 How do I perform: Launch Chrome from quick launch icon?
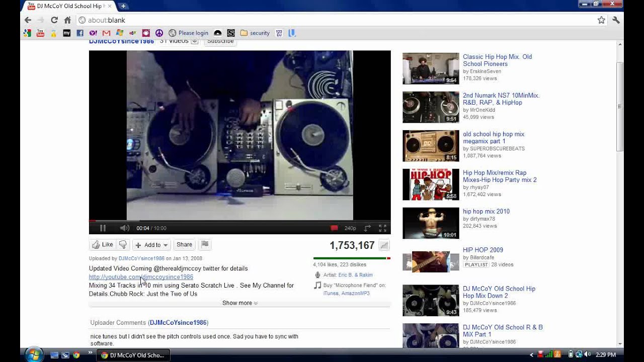pyautogui.click(x=76, y=355)
